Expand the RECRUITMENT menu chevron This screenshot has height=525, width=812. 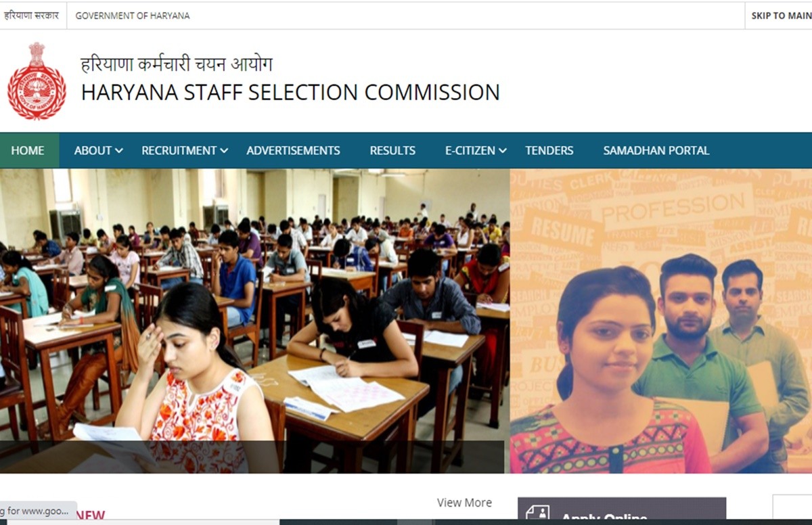[x=224, y=151]
